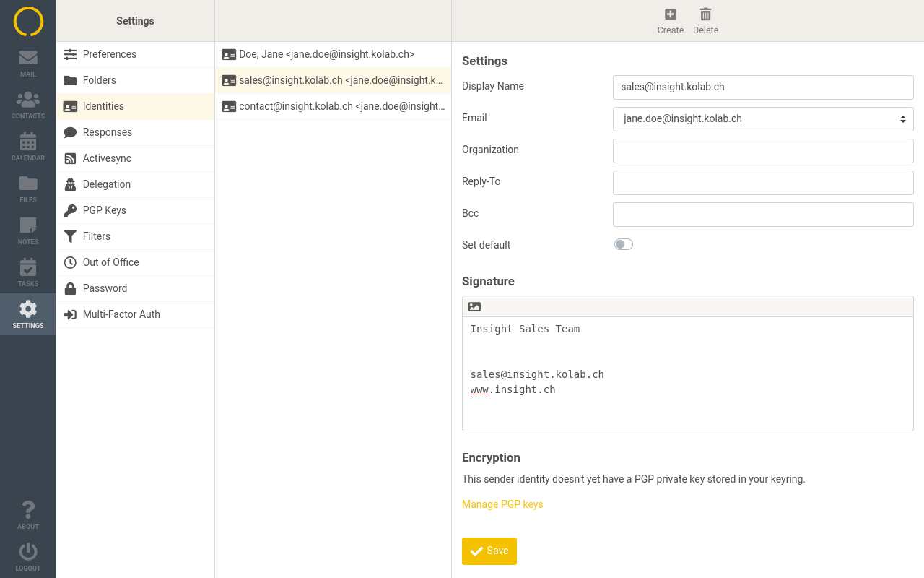
Task: Click the Delegation agent icon
Action: [x=70, y=184]
